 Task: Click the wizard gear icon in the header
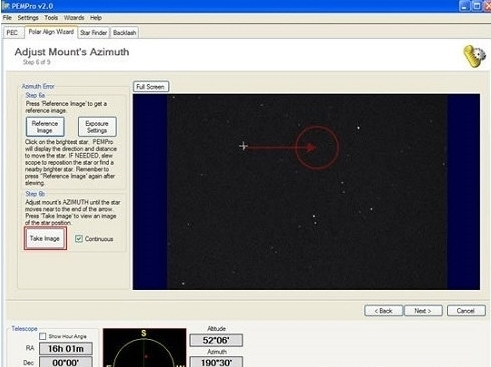[475, 56]
